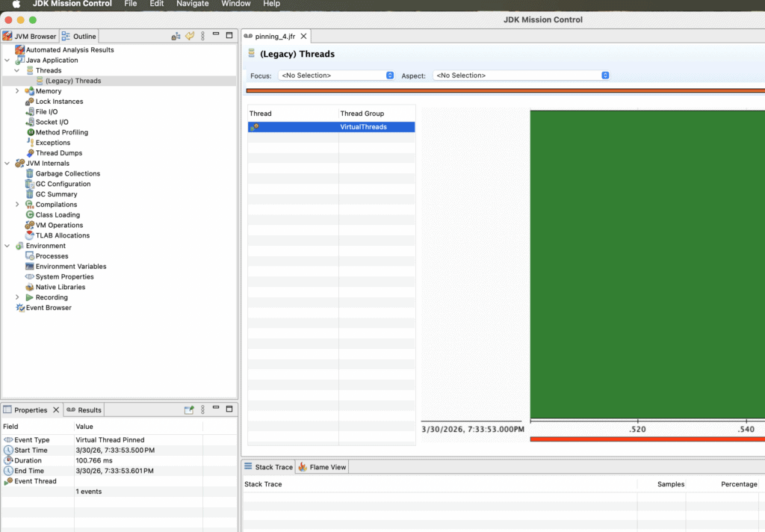Open Properties panel view menu dots
Image resolution: width=765 pixels, height=532 pixels.
coord(203,409)
